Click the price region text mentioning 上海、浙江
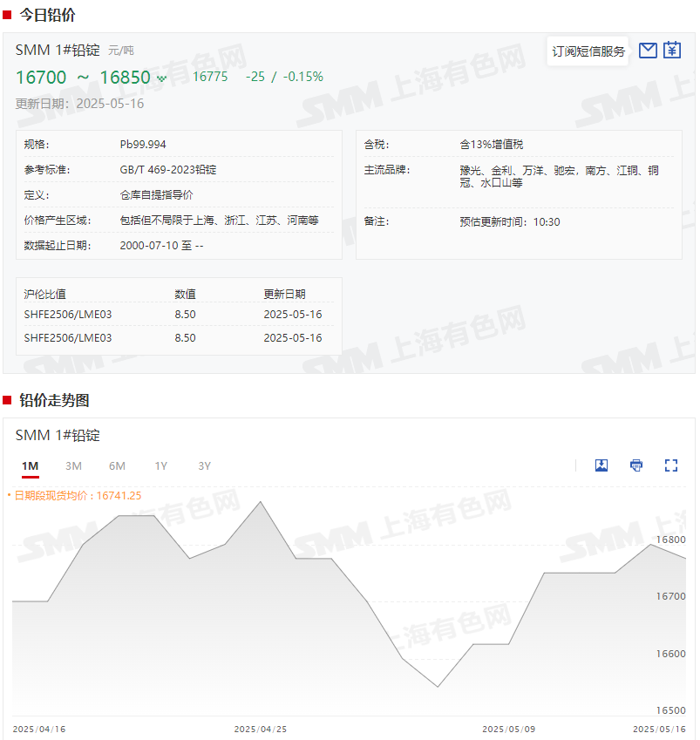The width and height of the screenshot is (700, 740). 220,221
